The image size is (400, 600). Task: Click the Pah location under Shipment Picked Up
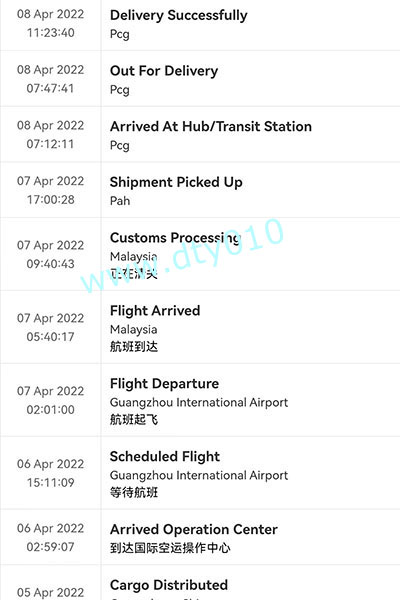pos(120,201)
